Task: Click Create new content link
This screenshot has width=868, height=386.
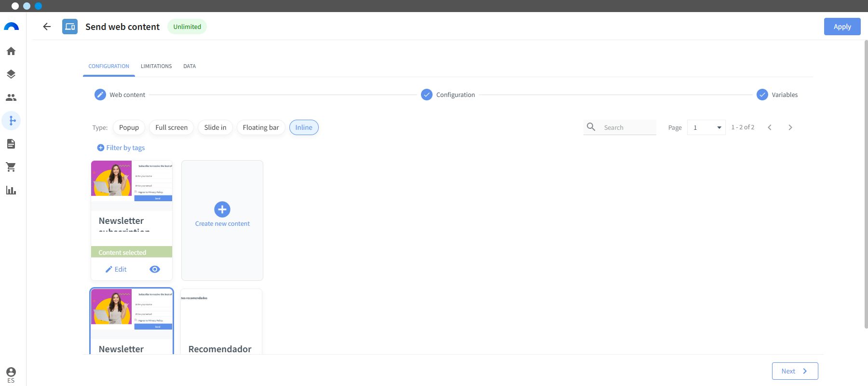Action: (222, 223)
